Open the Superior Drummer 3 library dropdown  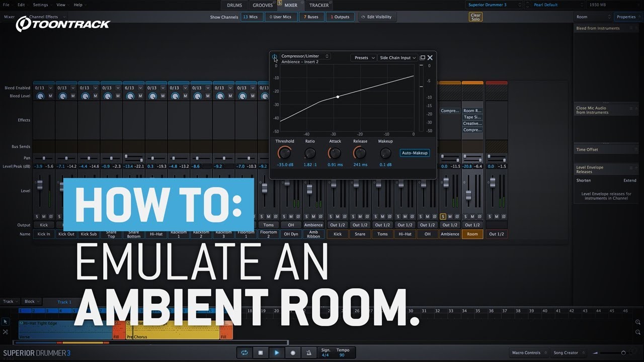[x=495, y=5]
